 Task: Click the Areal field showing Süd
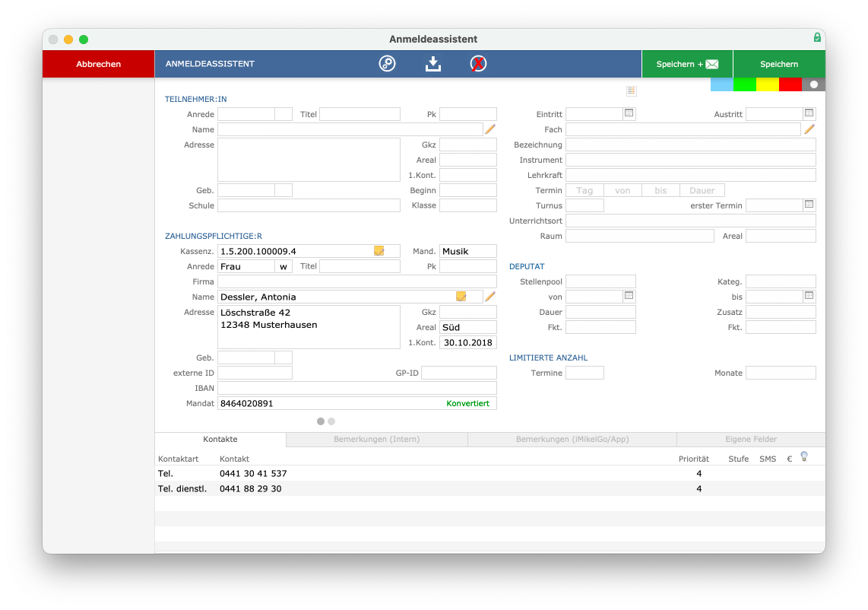tap(467, 328)
